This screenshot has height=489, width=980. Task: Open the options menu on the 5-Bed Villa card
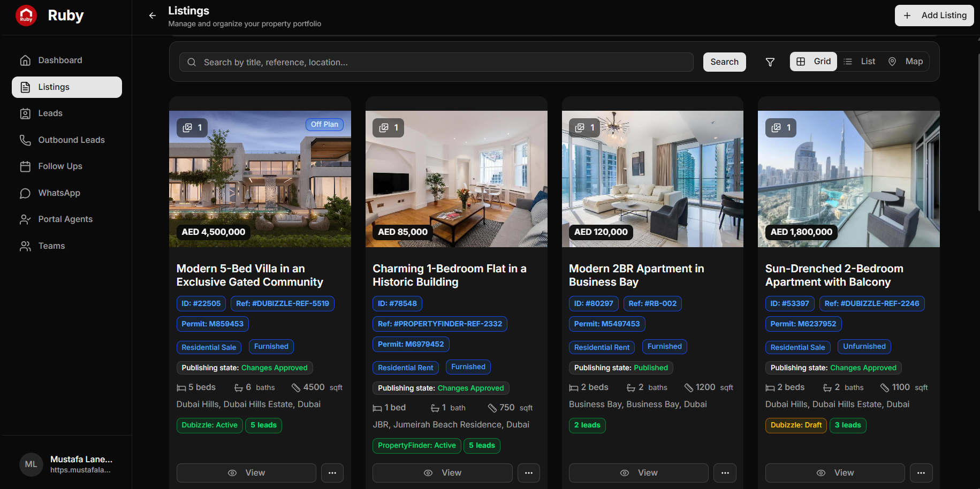tap(332, 473)
